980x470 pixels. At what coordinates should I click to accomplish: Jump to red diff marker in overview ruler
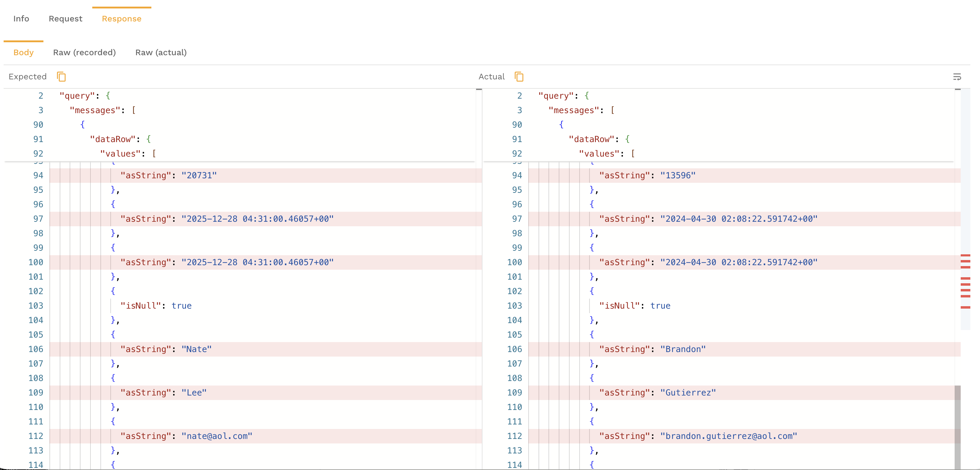tap(965, 262)
